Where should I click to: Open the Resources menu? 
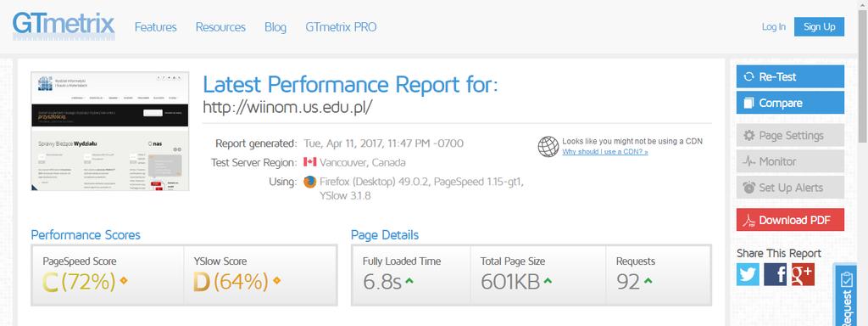tap(220, 27)
